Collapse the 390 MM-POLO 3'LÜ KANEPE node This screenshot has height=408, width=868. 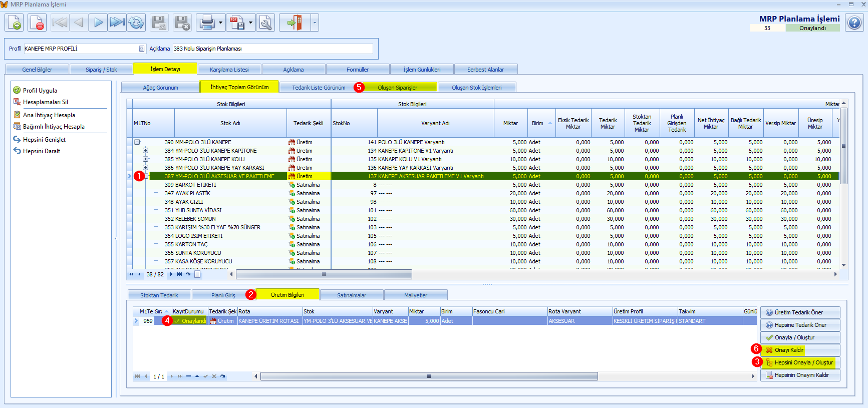click(x=137, y=142)
